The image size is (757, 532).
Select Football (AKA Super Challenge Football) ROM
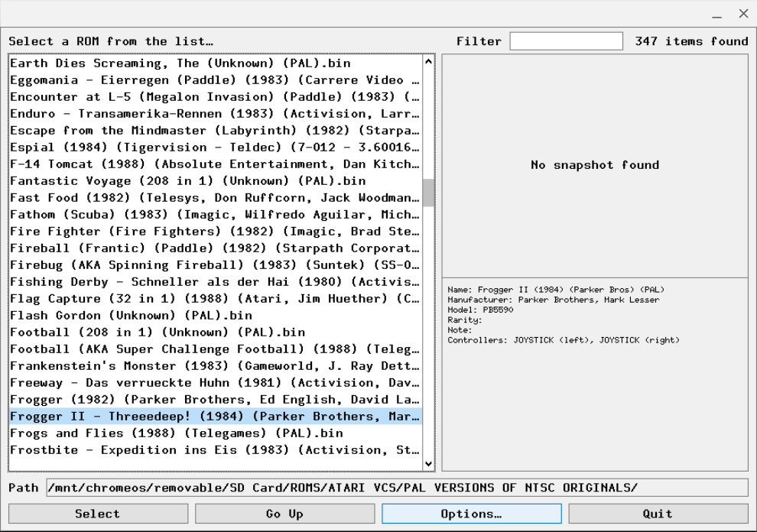pos(216,349)
